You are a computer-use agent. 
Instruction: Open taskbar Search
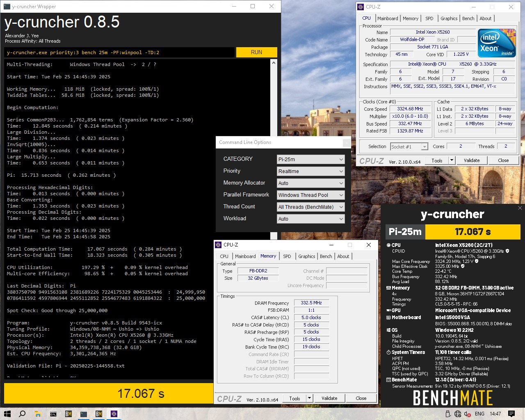(23, 414)
